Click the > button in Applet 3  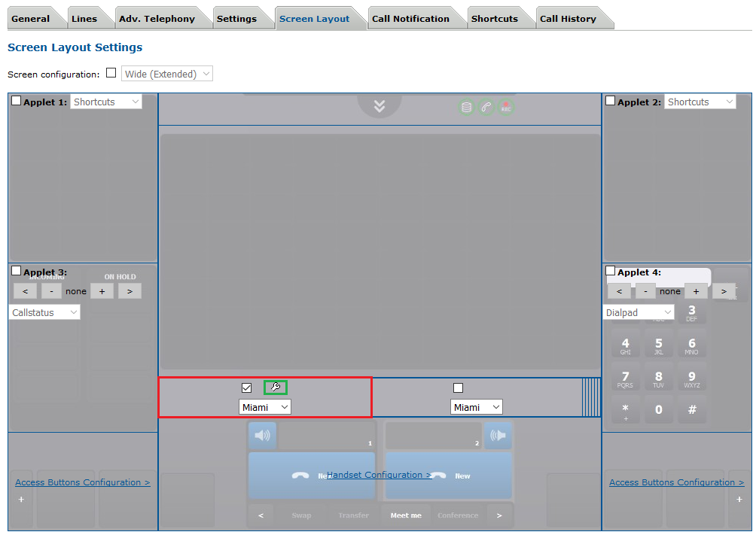130,291
